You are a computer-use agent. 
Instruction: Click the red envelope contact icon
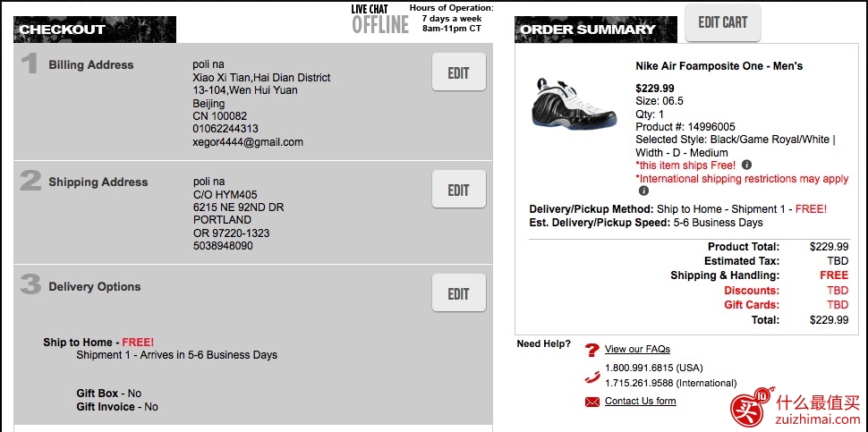[592, 402]
